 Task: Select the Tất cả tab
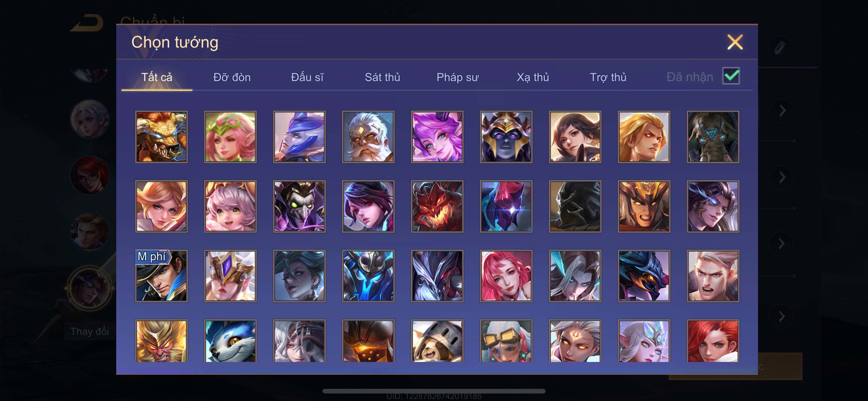click(157, 77)
